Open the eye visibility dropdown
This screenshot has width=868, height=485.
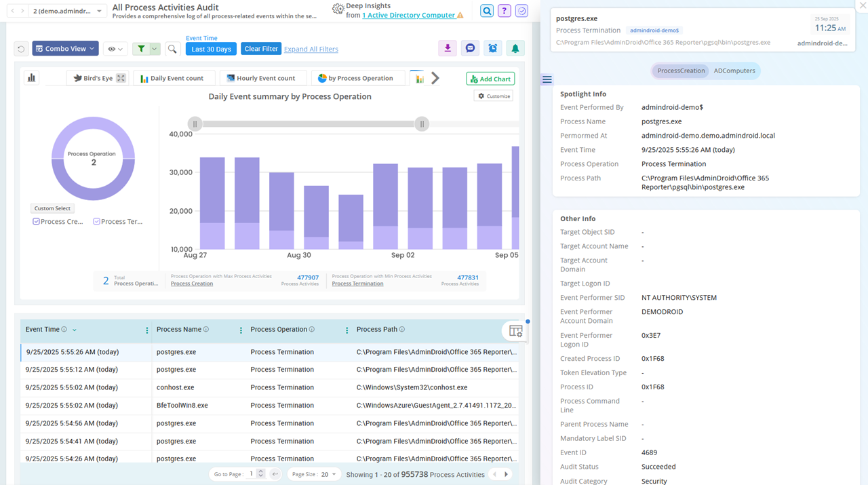[x=114, y=48]
